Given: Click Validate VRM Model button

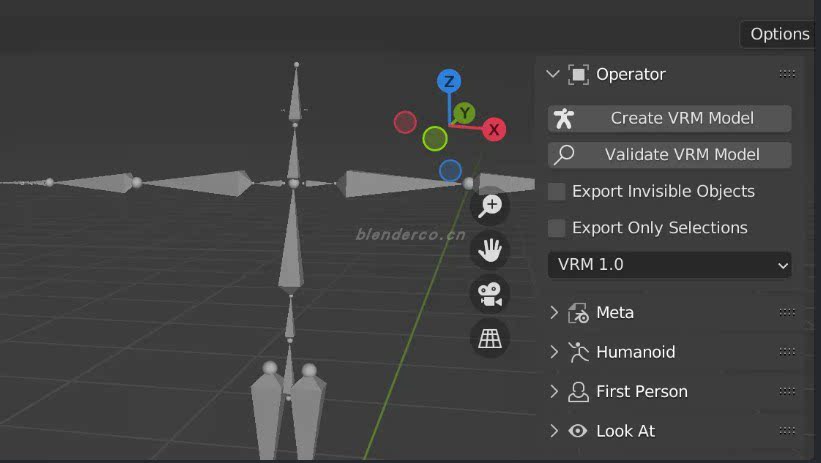Looking at the screenshot, I should pyautogui.click(x=670, y=155).
